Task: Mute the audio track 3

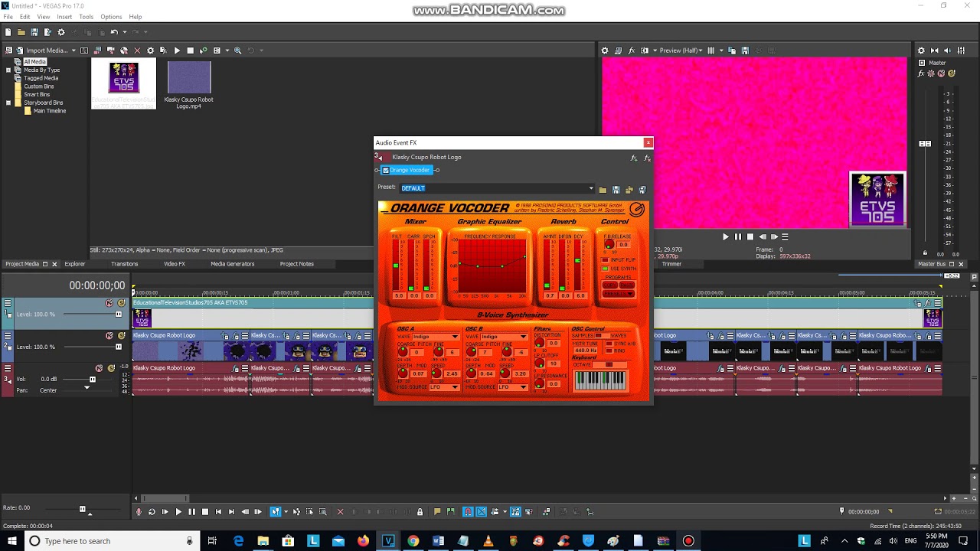Action: coord(99,368)
